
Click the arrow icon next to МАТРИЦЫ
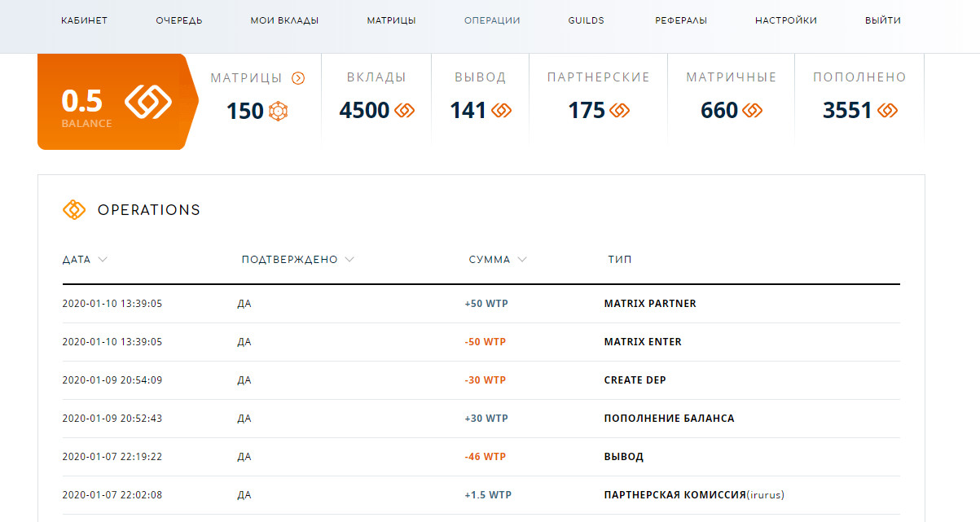(x=298, y=78)
